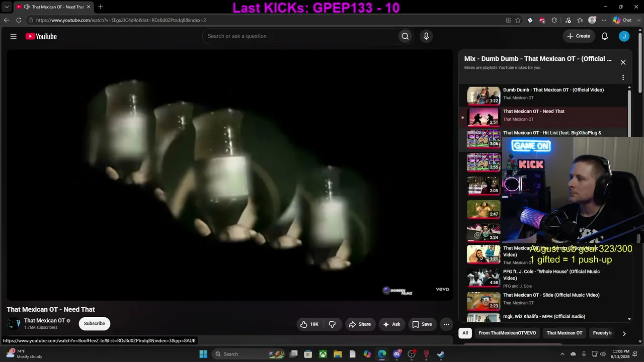The width and height of the screenshot is (644, 362).
Task: Open YouTube notifications bell
Action: coord(605,36)
